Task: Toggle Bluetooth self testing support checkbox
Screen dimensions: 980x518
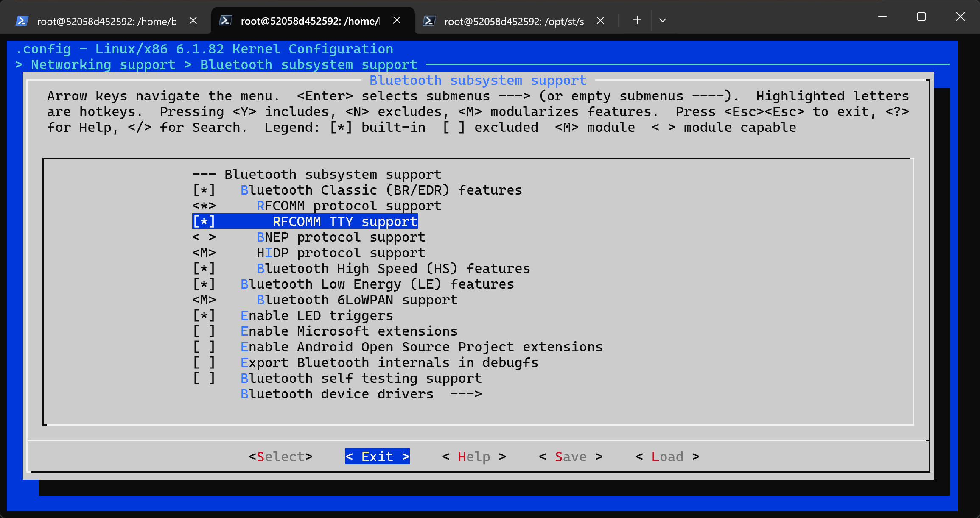Action: 204,378
